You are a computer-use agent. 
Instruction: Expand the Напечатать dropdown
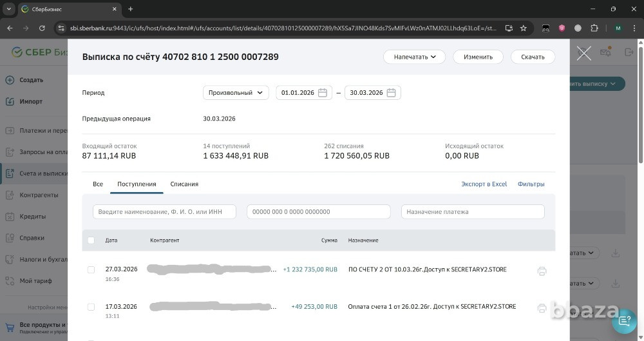[x=415, y=57]
